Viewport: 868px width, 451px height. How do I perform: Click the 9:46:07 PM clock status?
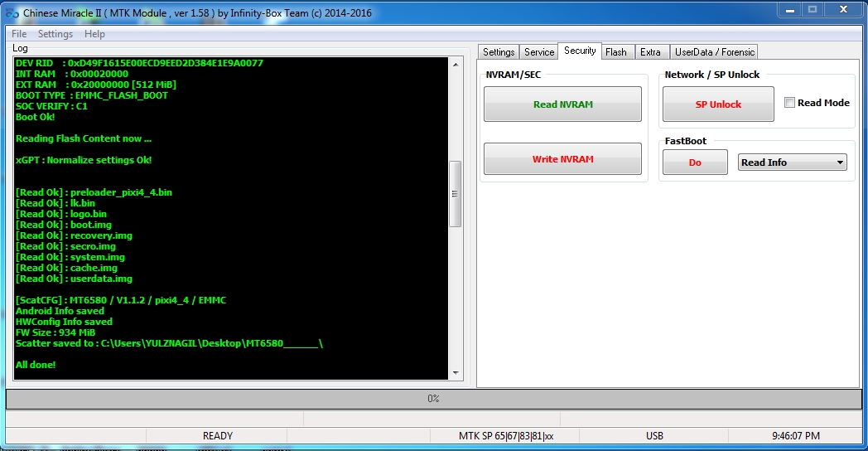[795, 436]
